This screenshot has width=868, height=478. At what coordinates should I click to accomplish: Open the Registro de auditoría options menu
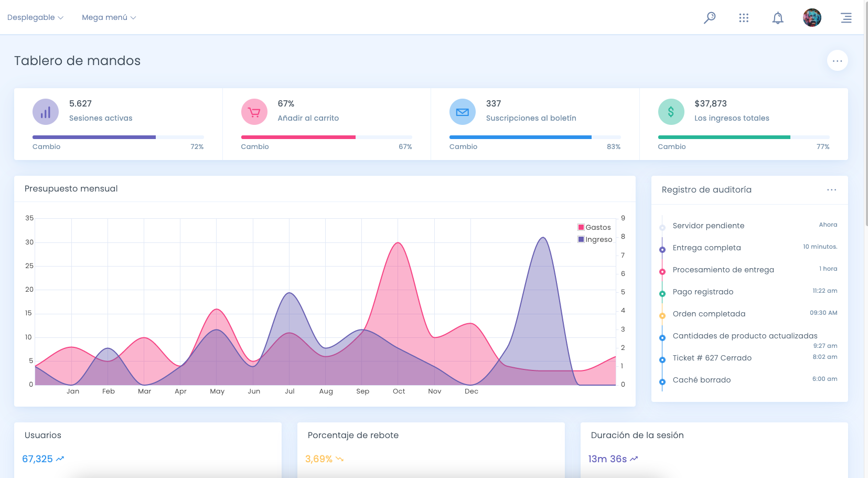pos(831,190)
